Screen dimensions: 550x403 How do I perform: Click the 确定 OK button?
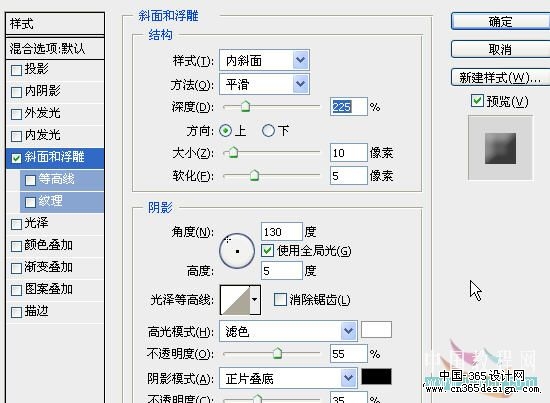click(500, 22)
